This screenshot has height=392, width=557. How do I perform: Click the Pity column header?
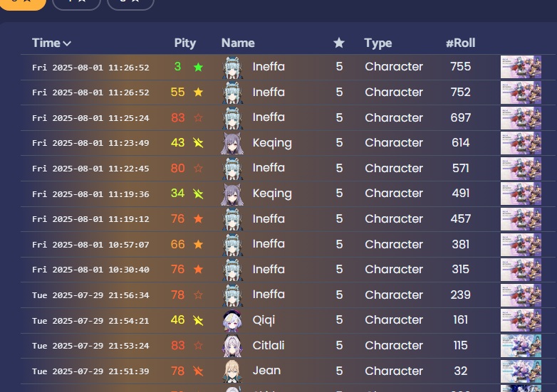click(x=184, y=43)
